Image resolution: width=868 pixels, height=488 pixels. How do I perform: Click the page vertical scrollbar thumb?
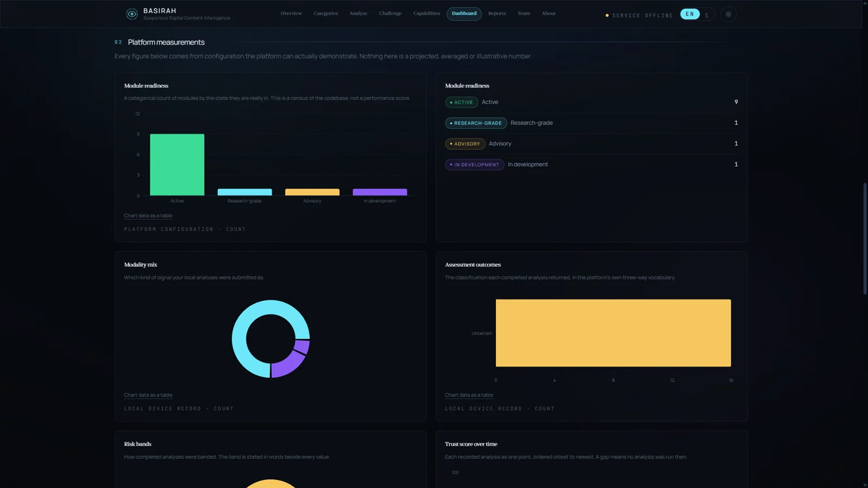pos(865,239)
